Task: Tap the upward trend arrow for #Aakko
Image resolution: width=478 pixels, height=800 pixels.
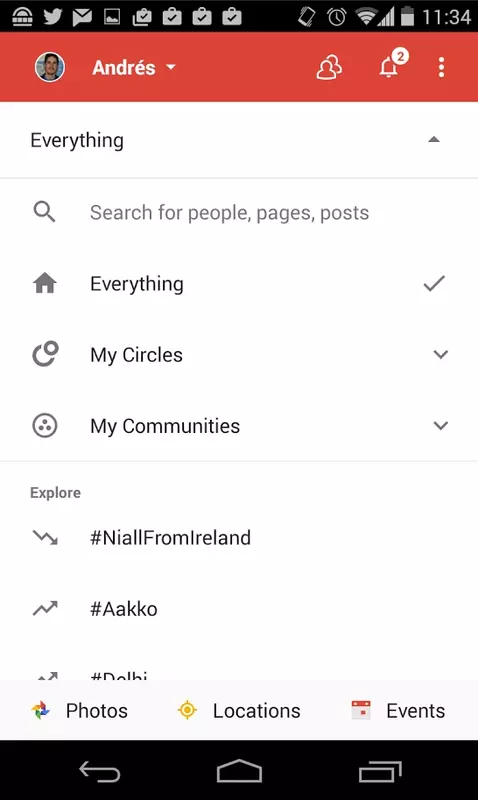Action: coord(45,608)
